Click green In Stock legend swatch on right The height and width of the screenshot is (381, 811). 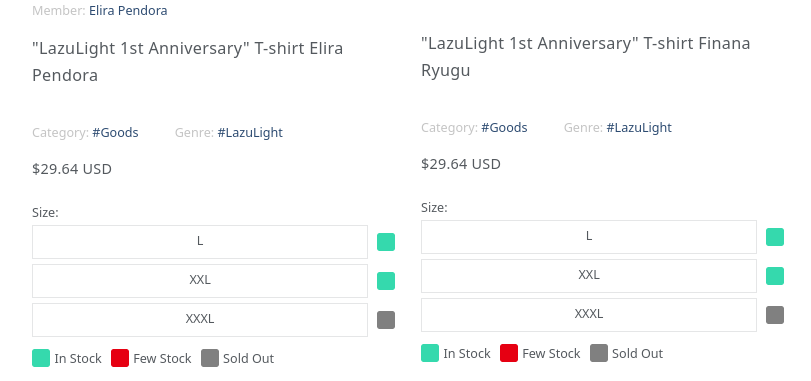(430, 353)
